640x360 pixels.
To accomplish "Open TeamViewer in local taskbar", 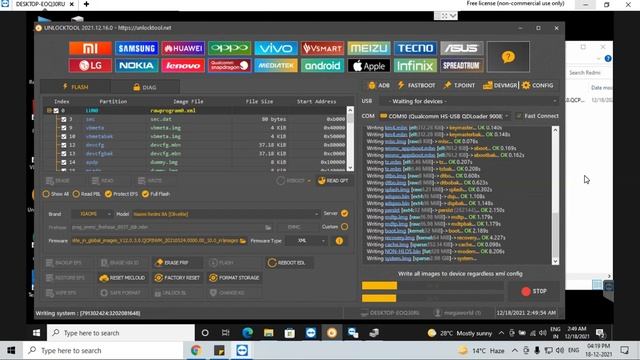I will [242, 351].
